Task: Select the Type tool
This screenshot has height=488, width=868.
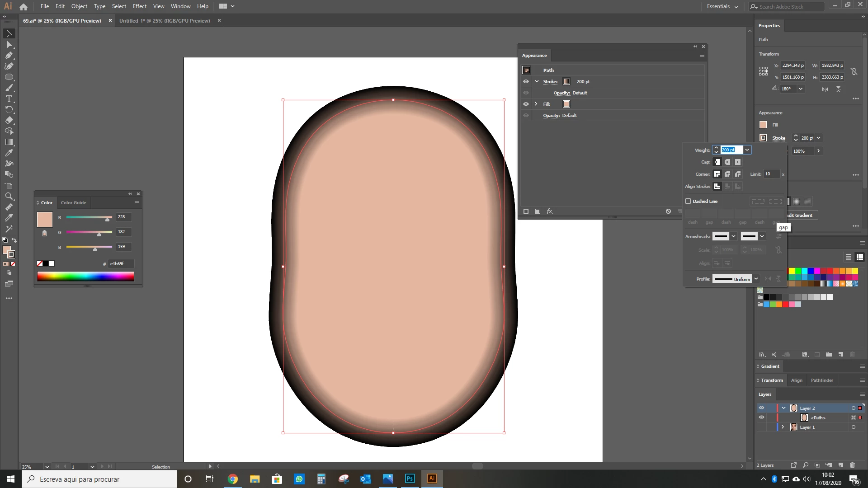Action: [9, 99]
